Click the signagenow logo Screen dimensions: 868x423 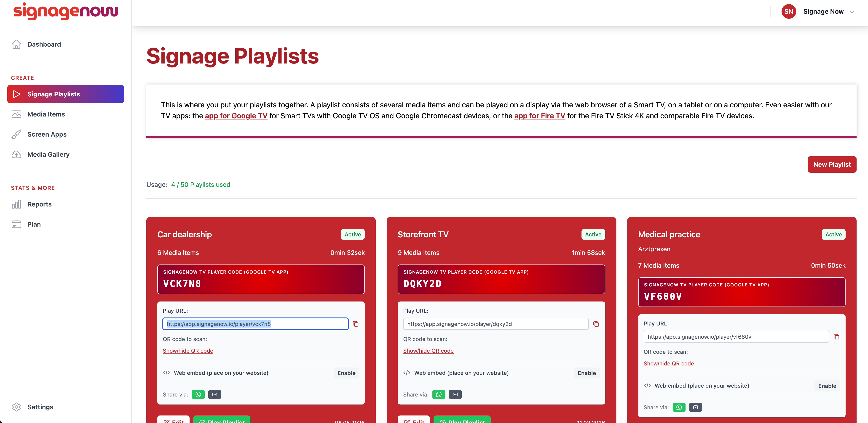tap(66, 11)
